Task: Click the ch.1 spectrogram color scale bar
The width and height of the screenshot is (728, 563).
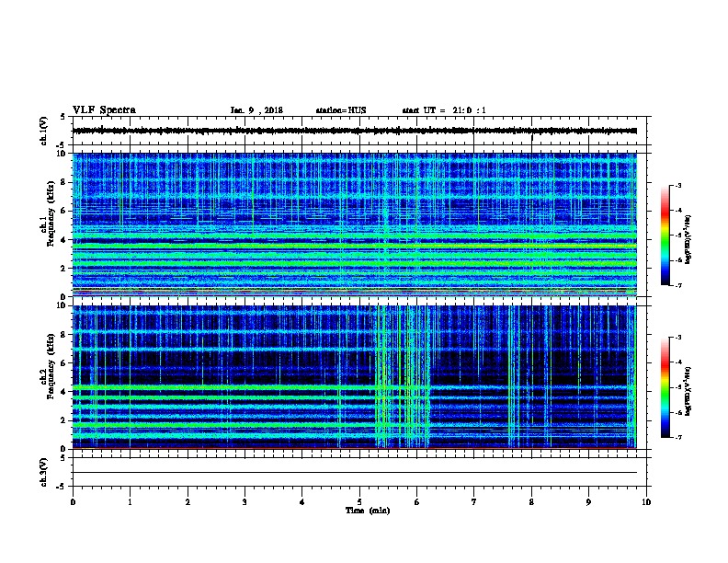Action: click(x=665, y=236)
